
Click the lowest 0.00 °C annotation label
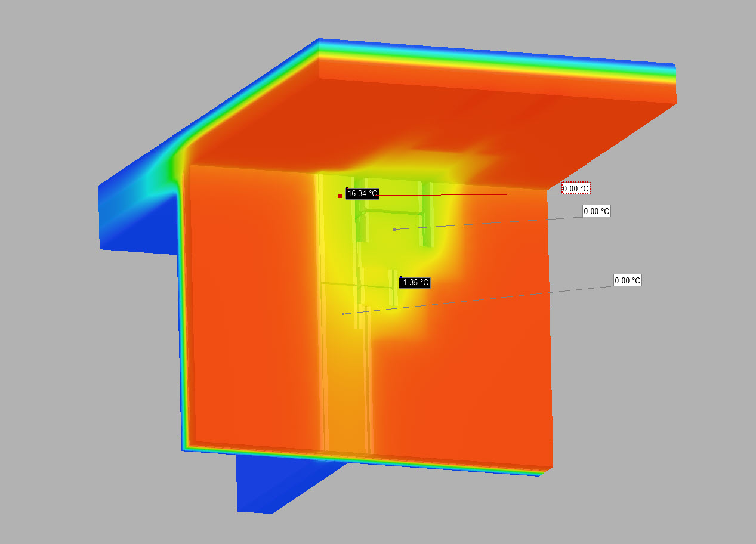point(628,280)
